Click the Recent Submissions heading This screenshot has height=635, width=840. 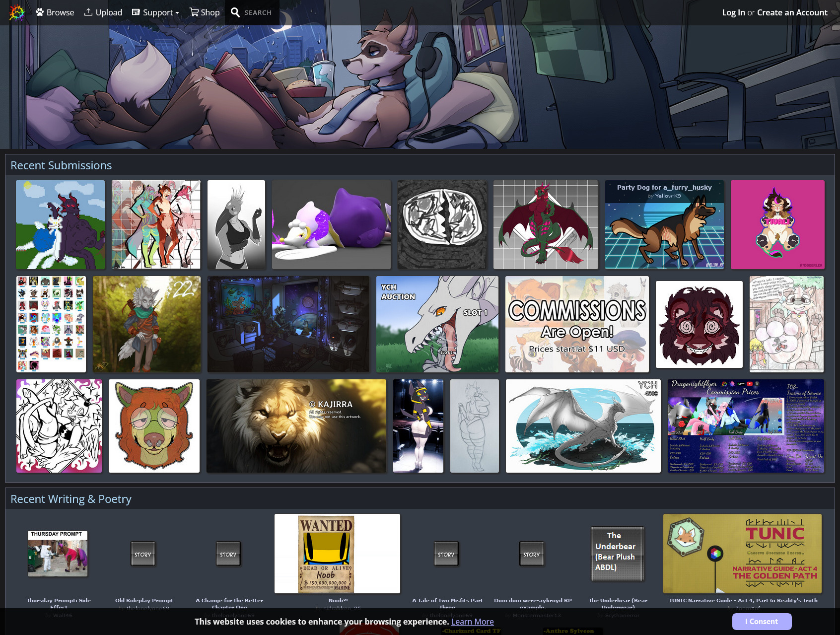point(61,165)
